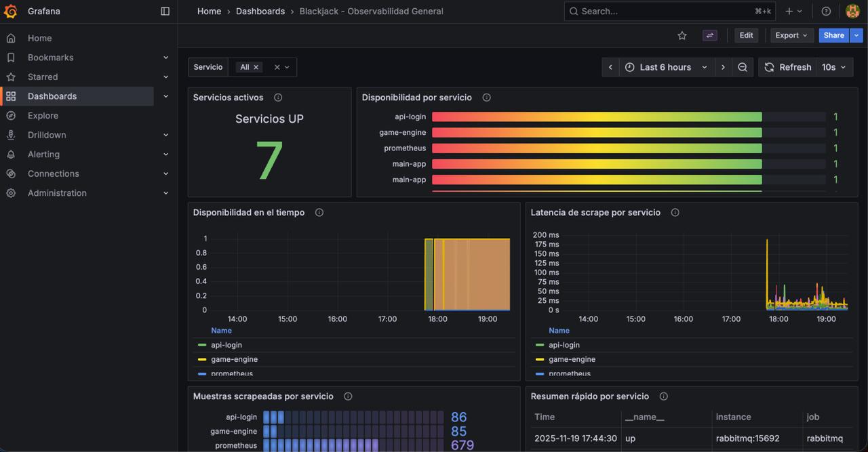
Task: Click the Edit dashboard button
Action: pyautogui.click(x=746, y=35)
